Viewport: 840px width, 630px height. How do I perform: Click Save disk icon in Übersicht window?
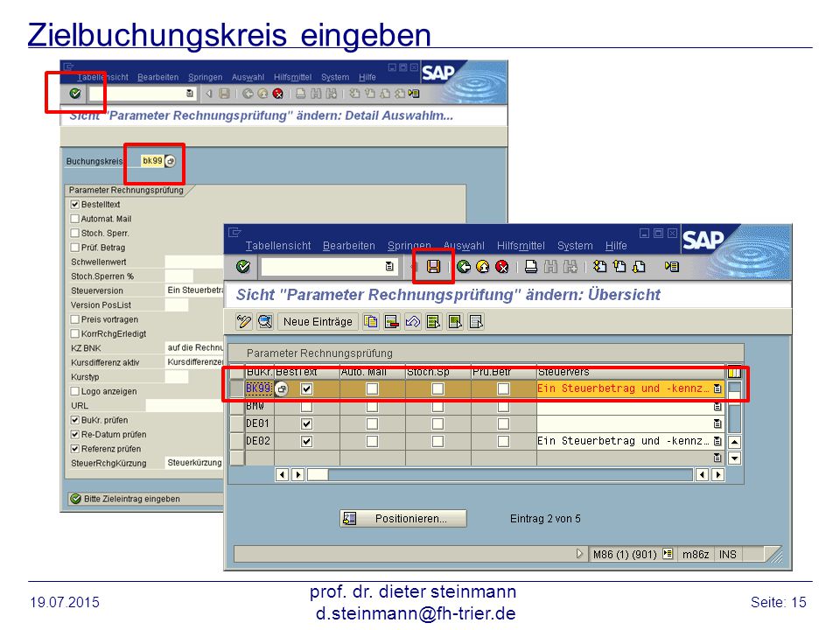click(x=433, y=266)
